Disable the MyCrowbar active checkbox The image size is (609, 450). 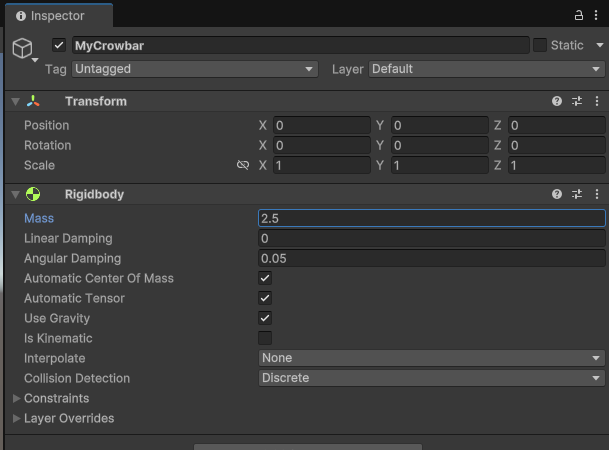click(x=59, y=45)
